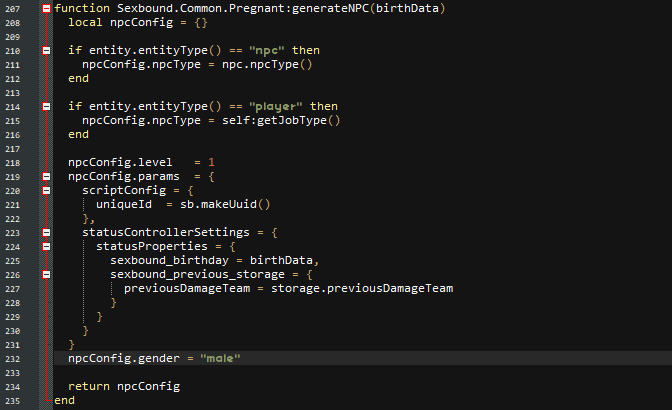The image size is (672, 410).
Task: Click the "birthData" parameter on line 207
Action: (x=407, y=9)
